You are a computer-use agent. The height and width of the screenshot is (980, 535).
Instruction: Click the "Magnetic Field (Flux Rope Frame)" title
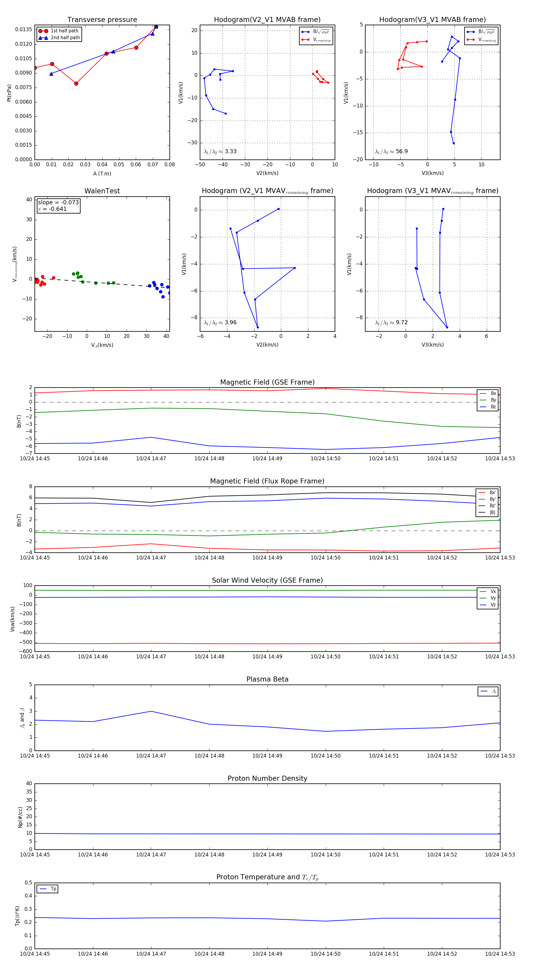pos(267,481)
